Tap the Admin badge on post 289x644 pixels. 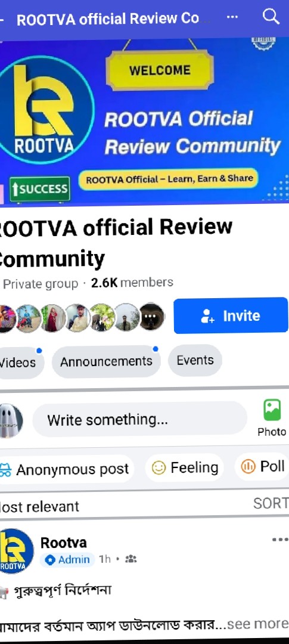pos(67,559)
